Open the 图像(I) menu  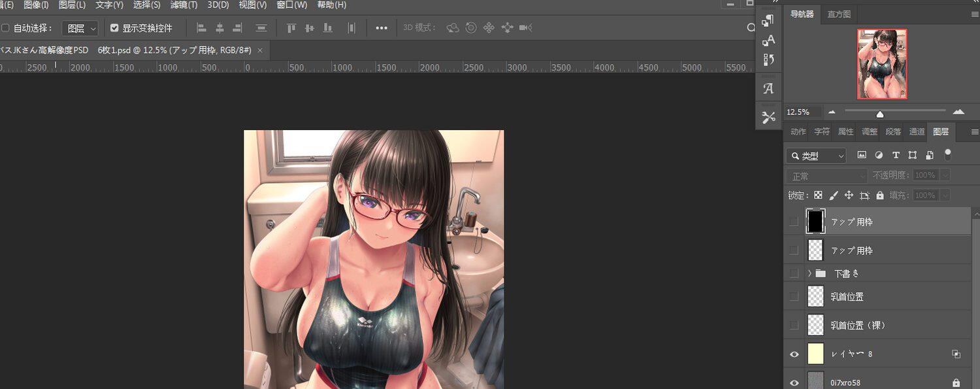click(36, 5)
